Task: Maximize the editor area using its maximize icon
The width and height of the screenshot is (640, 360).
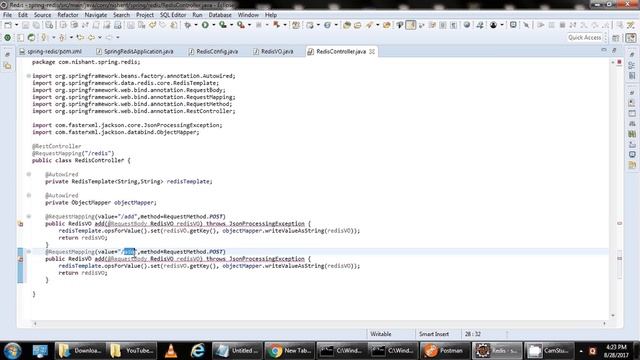Action: (614, 50)
